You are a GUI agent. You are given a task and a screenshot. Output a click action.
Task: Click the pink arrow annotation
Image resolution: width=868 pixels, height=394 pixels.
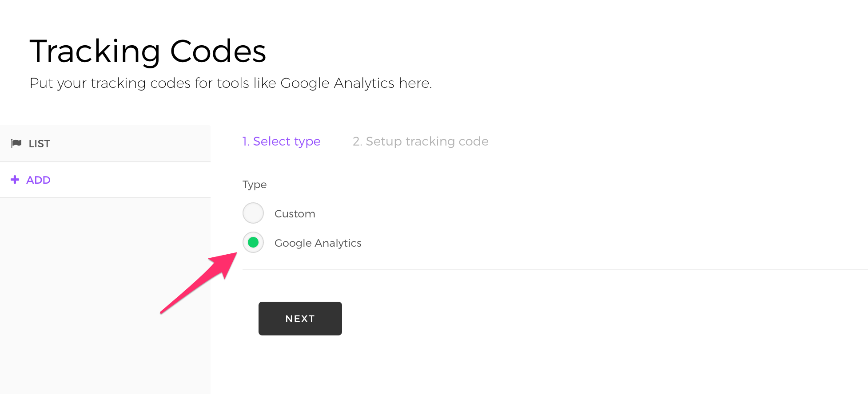[x=199, y=283]
